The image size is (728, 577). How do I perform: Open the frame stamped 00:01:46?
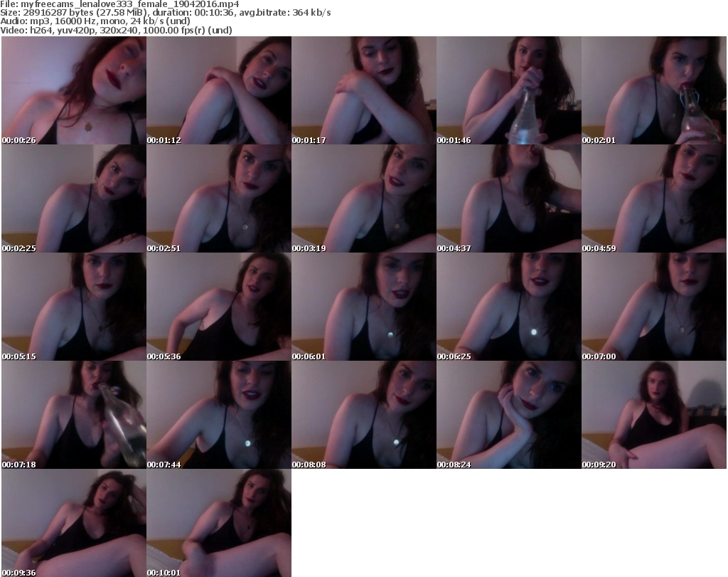pyautogui.click(x=509, y=90)
